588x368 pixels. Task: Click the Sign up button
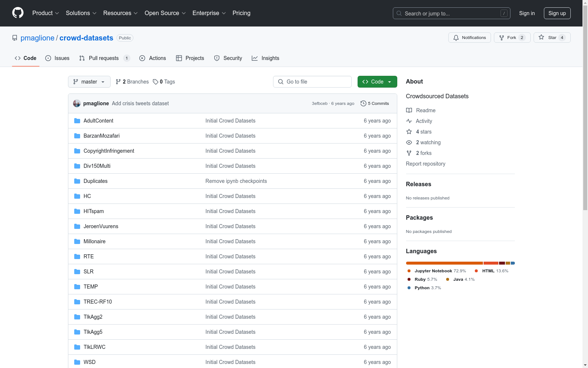(x=557, y=13)
